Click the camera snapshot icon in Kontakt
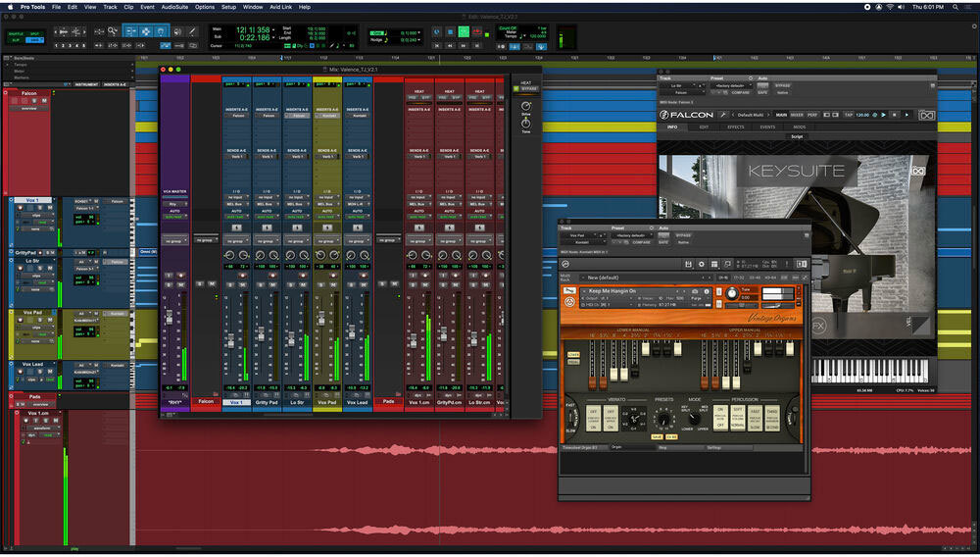This screenshot has height=557, width=980. tap(694, 292)
